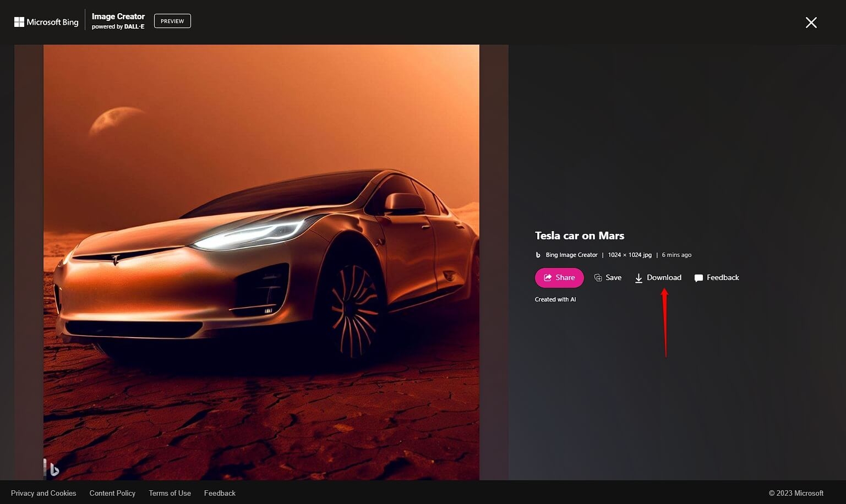
Task: Click the Microsoft Bing logo
Action: pos(46,22)
